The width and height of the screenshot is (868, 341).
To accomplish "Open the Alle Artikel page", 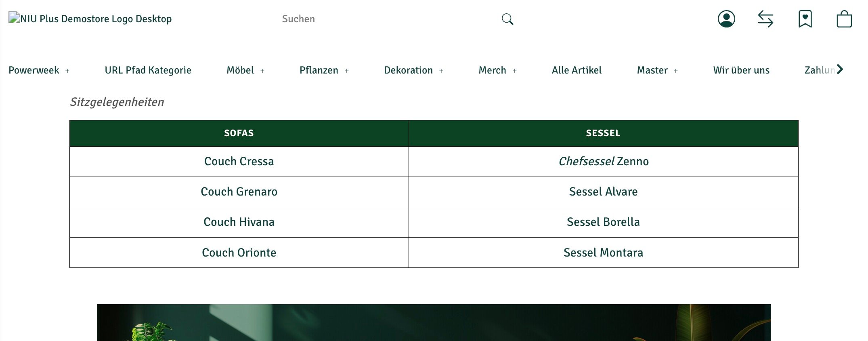I will coord(577,70).
